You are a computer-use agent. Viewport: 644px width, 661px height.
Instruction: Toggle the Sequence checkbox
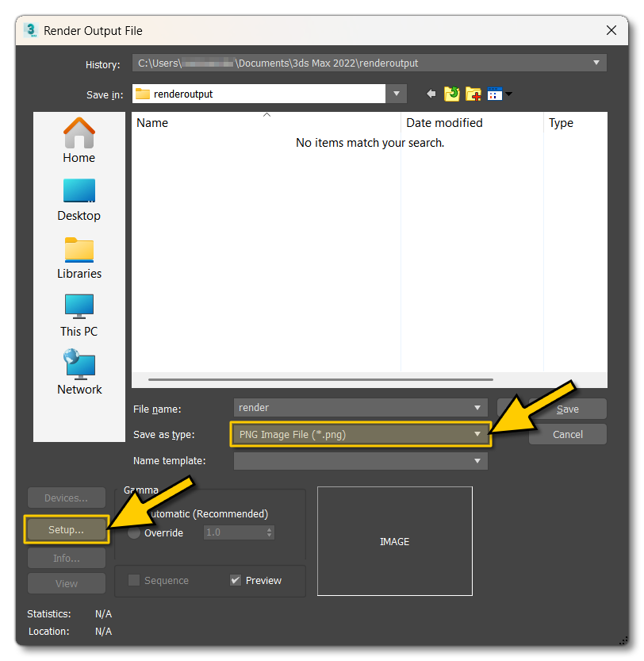[x=135, y=580]
